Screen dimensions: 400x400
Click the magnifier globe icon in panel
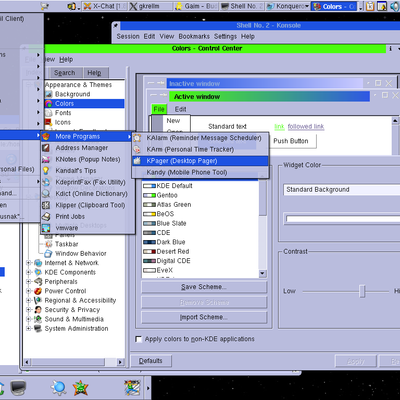pos(59,388)
